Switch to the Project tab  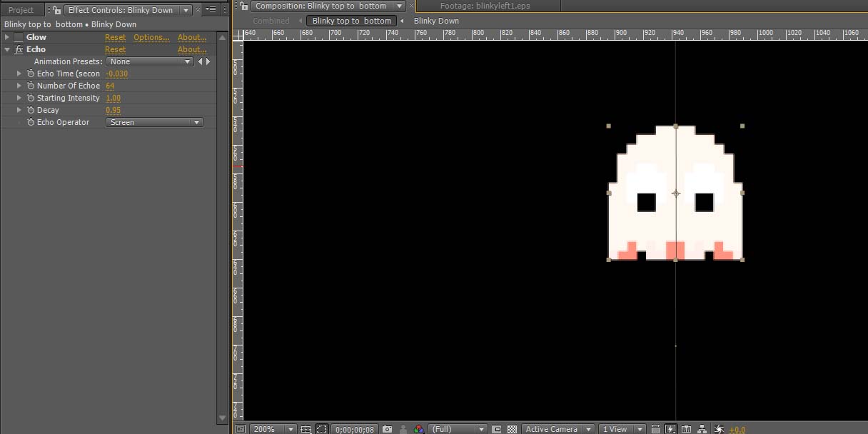click(21, 10)
